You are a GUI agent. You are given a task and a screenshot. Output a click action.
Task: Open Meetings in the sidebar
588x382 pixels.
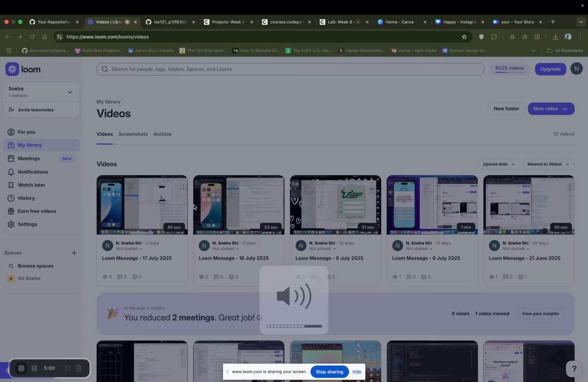42,159
